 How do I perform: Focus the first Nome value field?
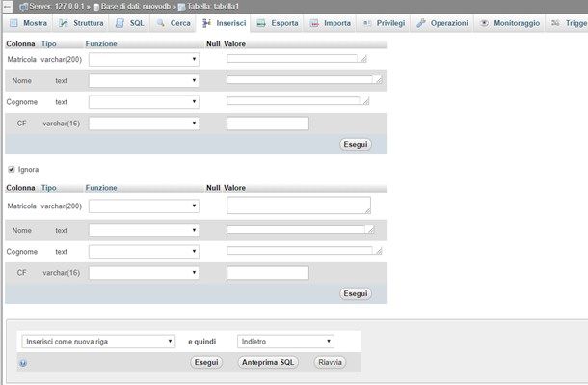click(x=305, y=80)
